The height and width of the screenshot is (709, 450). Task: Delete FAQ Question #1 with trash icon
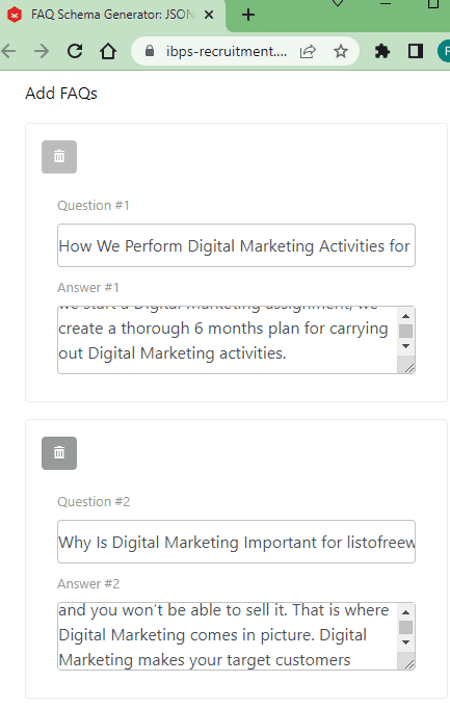[x=59, y=157]
